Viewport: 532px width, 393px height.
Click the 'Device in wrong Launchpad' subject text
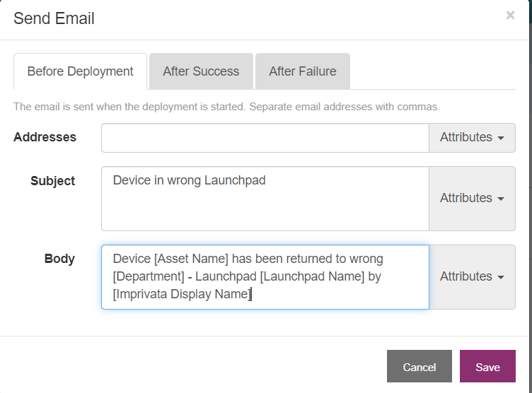click(189, 180)
